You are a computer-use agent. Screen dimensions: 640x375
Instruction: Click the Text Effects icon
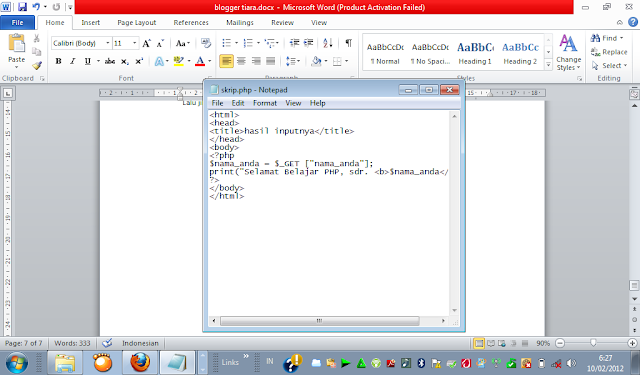[159, 61]
